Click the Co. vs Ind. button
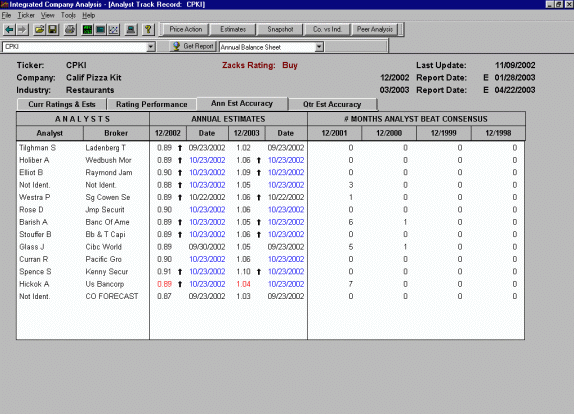This screenshot has height=414, width=574. 327,29
